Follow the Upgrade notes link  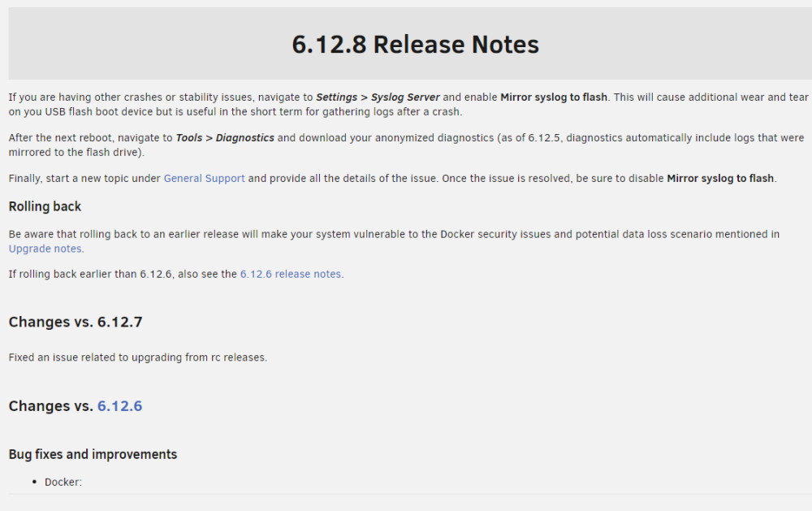(x=45, y=249)
